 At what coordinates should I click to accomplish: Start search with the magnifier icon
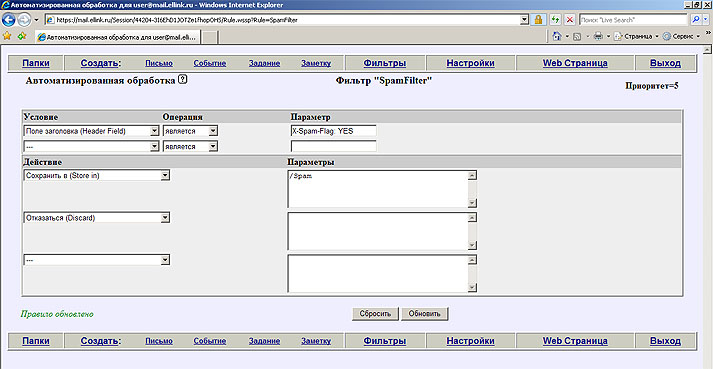695,20
